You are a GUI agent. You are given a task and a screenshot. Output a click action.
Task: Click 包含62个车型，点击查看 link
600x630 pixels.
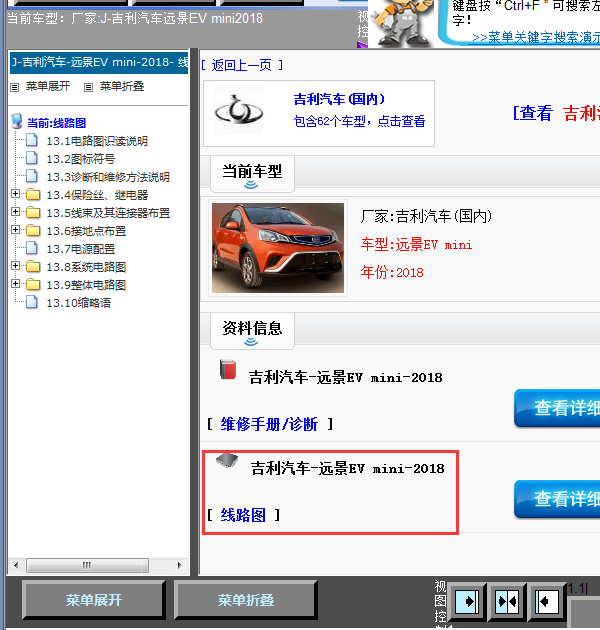click(359, 121)
